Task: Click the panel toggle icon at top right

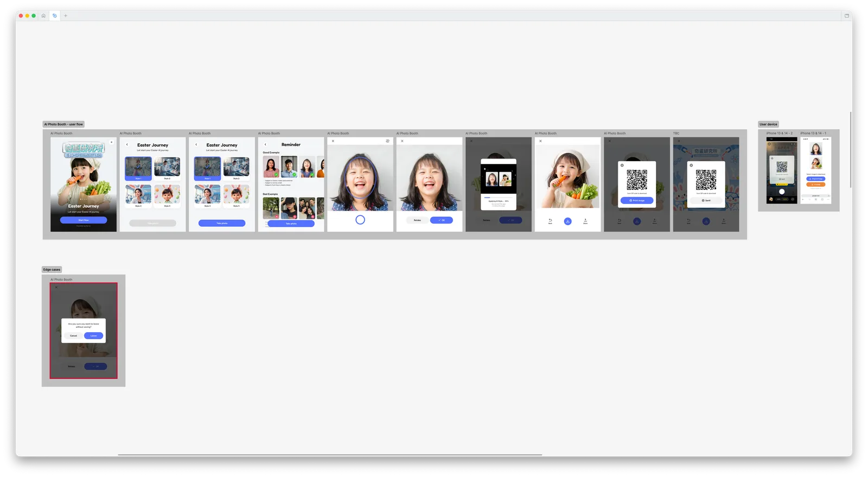Action: tap(846, 16)
